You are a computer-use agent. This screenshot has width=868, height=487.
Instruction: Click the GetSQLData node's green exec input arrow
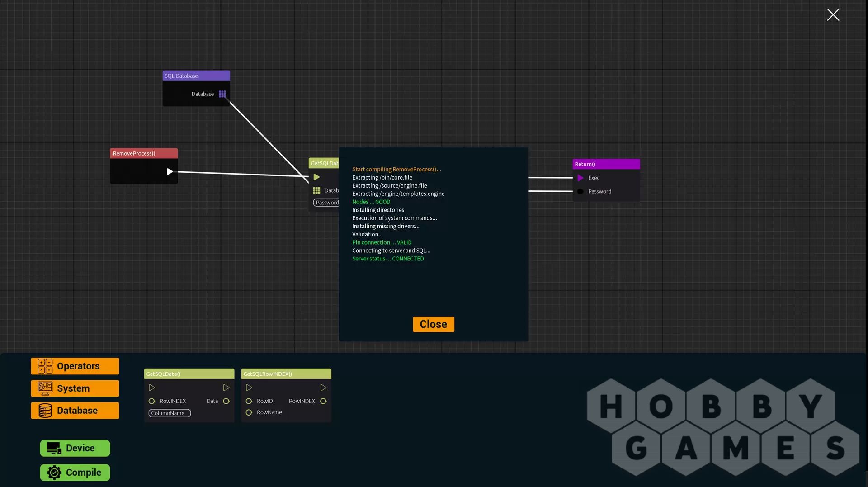pos(316,177)
